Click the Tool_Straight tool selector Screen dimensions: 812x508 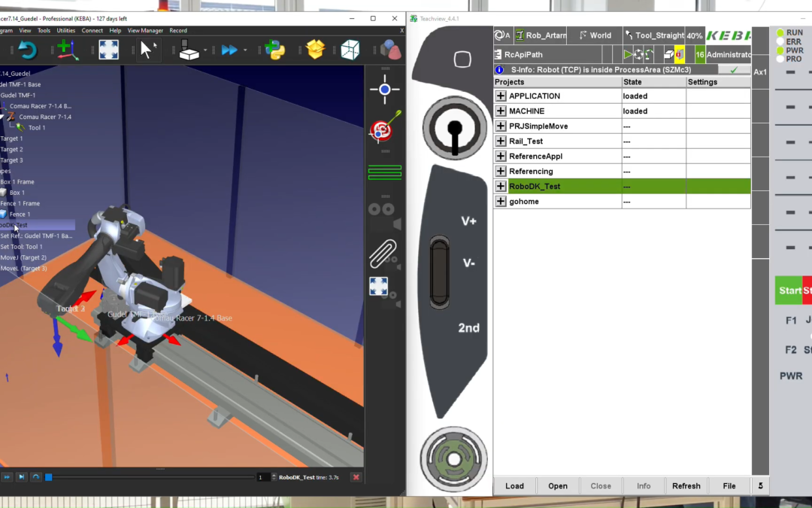click(655, 35)
